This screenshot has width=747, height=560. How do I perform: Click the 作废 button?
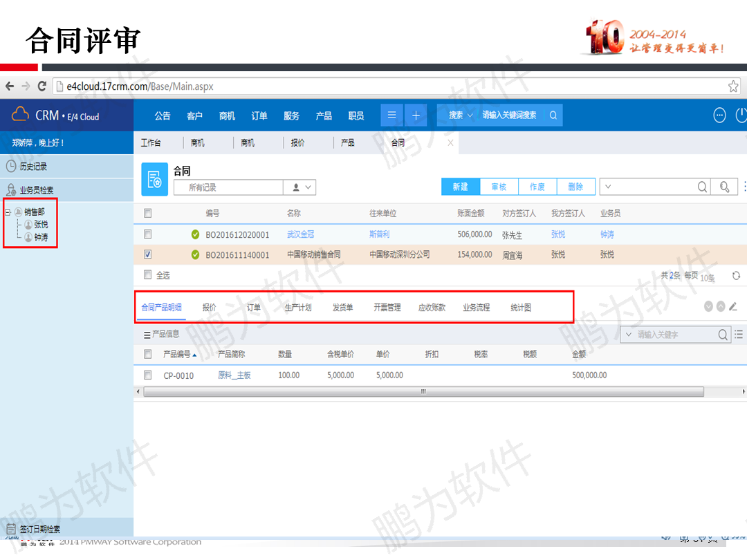pos(537,187)
